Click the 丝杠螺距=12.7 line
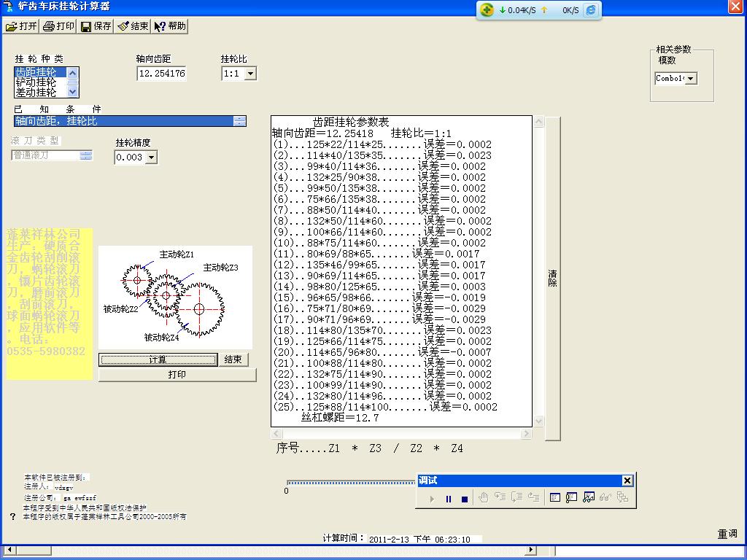 click(x=340, y=418)
